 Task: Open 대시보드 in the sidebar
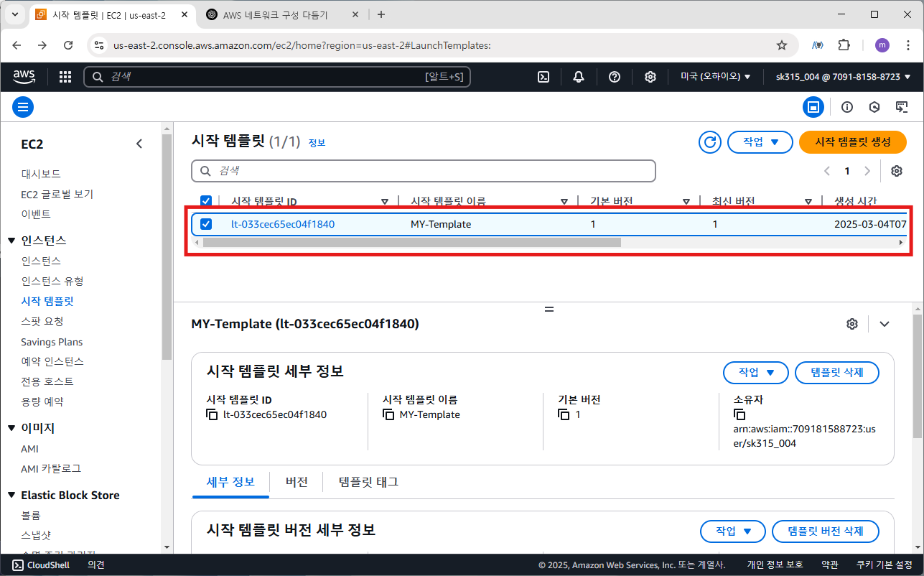tap(41, 174)
